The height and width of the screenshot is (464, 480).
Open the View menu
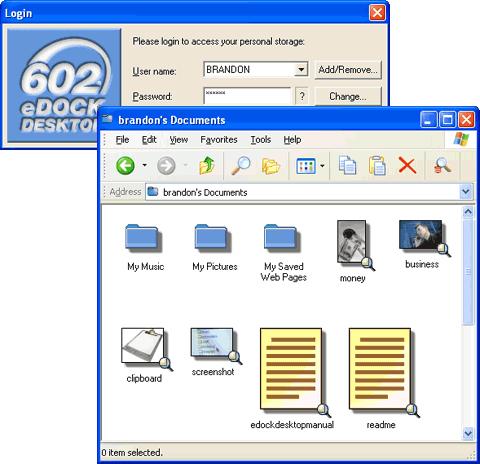pos(179,139)
